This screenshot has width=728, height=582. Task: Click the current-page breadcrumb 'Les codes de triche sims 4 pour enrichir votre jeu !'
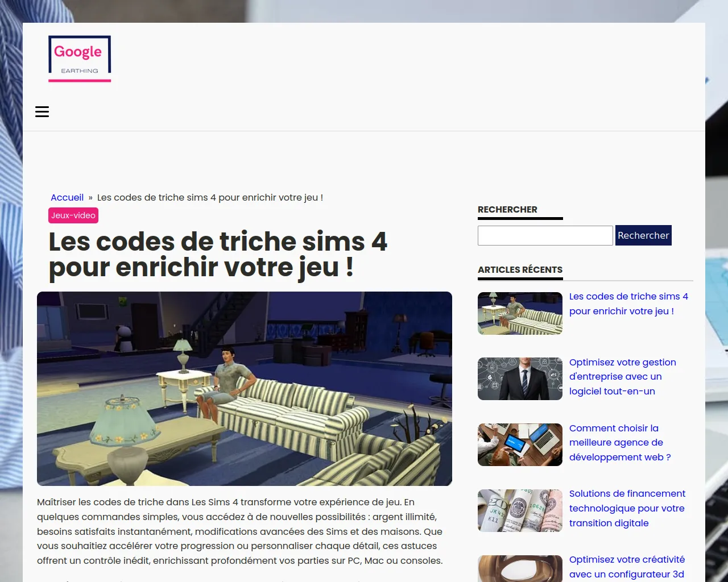tap(210, 198)
